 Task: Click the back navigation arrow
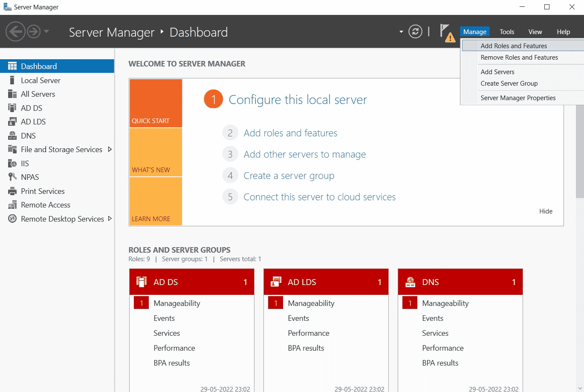(15, 32)
